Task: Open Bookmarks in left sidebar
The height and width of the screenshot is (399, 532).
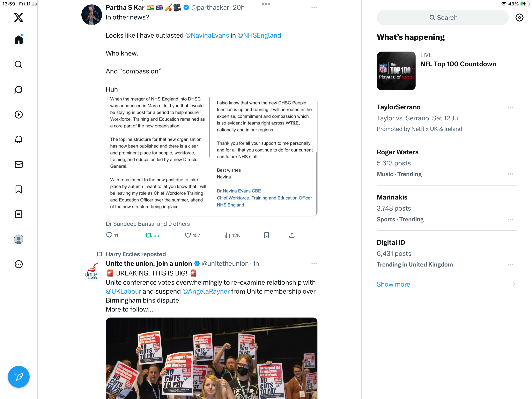Action: pyautogui.click(x=18, y=189)
